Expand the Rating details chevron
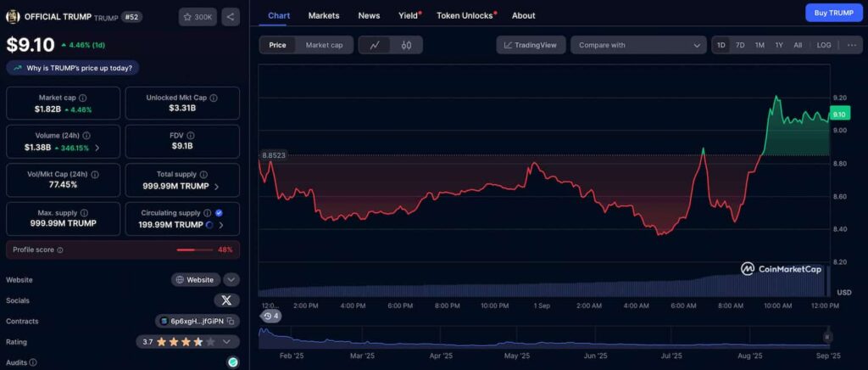 coord(225,342)
